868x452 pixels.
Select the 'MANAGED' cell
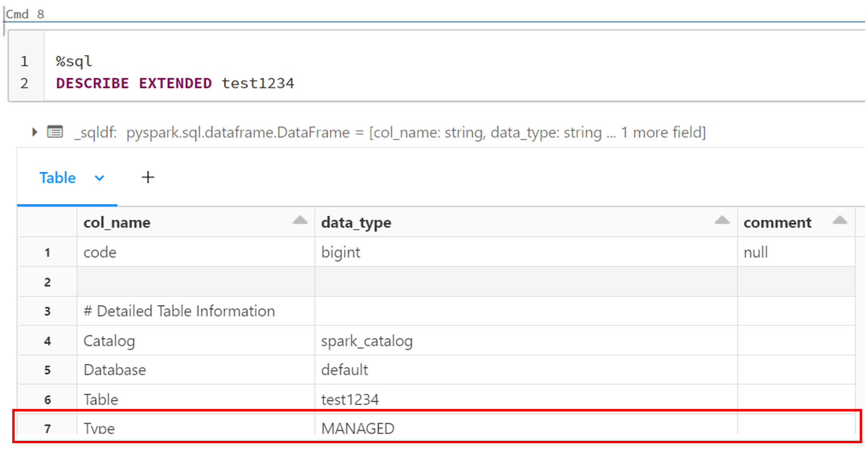526,425
